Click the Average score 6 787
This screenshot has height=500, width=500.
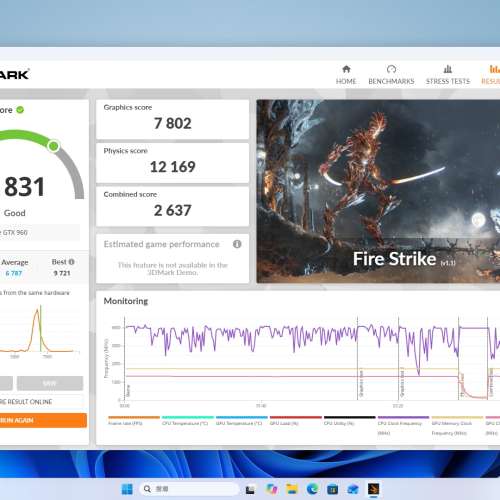(x=14, y=273)
